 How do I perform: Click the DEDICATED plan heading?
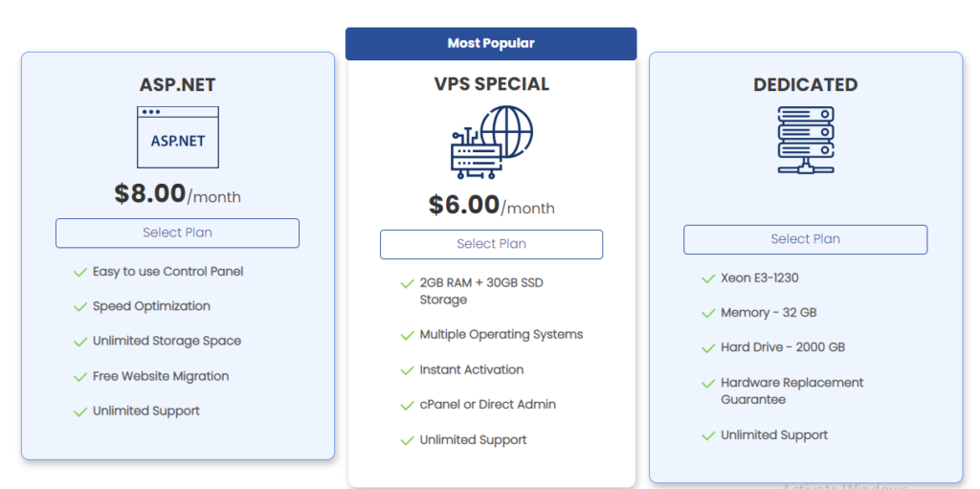(805, 85)
